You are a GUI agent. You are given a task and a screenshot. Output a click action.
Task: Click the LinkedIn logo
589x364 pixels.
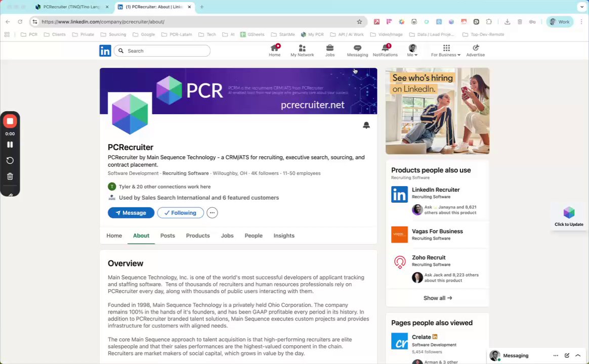(x=105, y=51)
